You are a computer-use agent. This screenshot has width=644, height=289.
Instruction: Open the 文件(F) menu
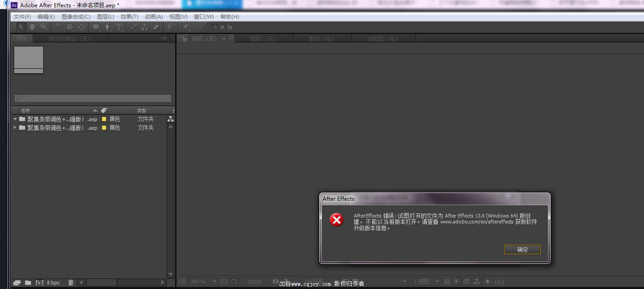22,17
